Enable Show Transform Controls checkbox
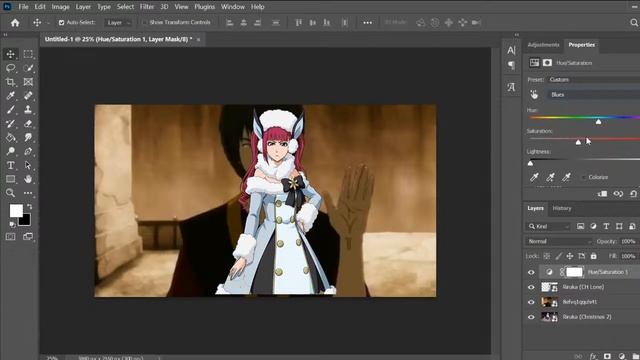Image resolution: width=640 pixels, height=360 pixels. [144, 23]
